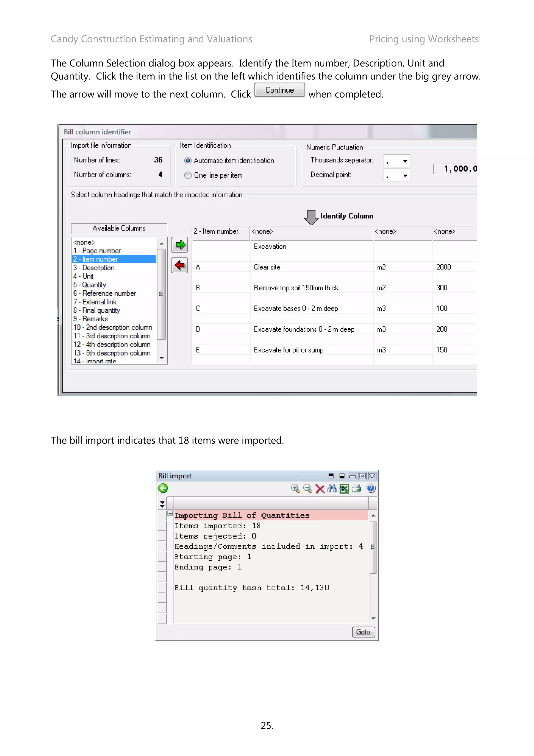Click the binoculars find icon
The height and width of the screenshot is (756, 534).
(332, 489)
